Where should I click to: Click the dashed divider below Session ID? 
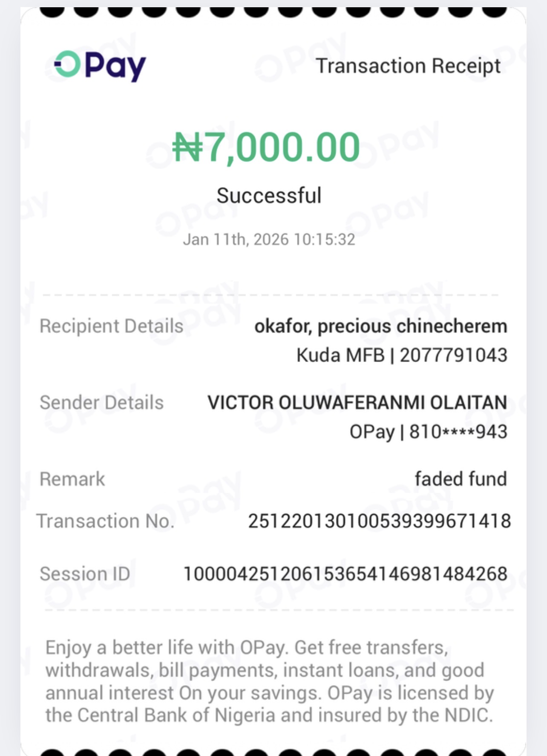pos(279,610)
